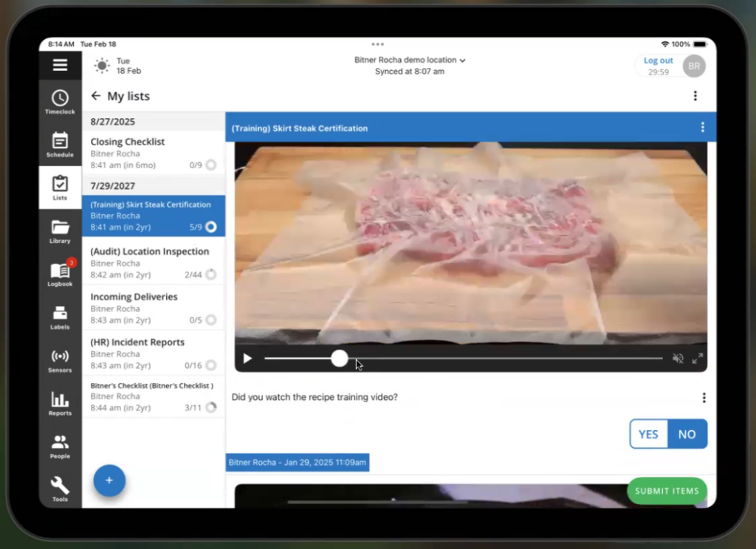
Task: Click the battery status indicator
Action: pyautogui.click(x=700, y=44)
